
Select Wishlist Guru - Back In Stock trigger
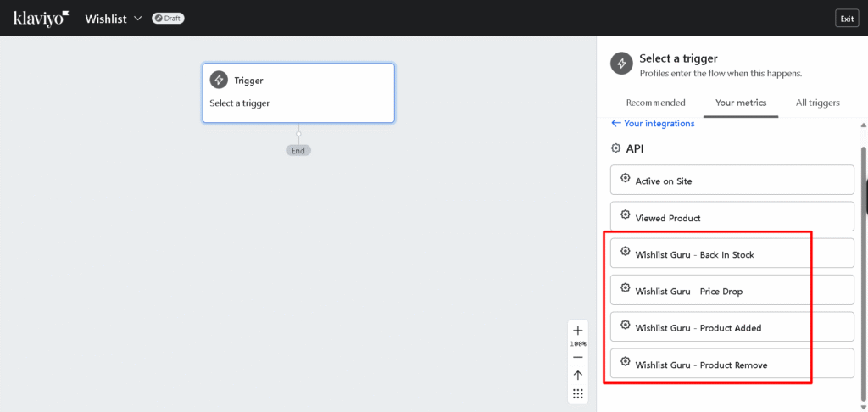coord(732,253)
